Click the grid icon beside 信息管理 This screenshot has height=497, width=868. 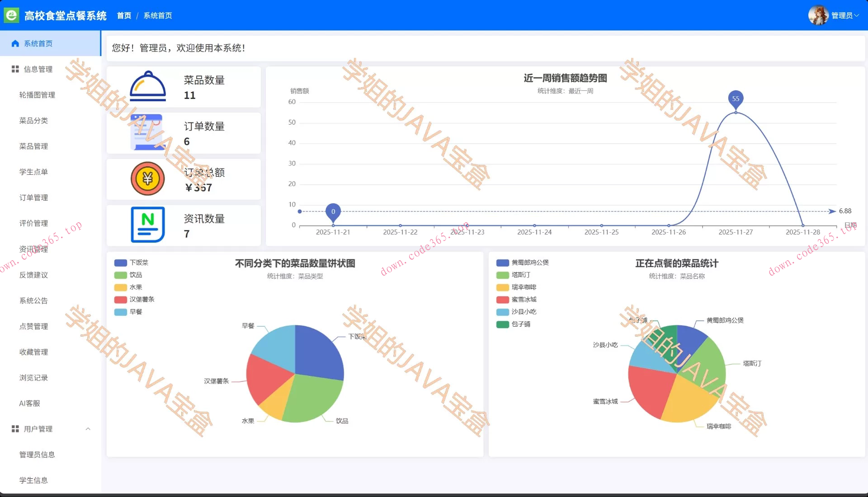pos(15,69)
